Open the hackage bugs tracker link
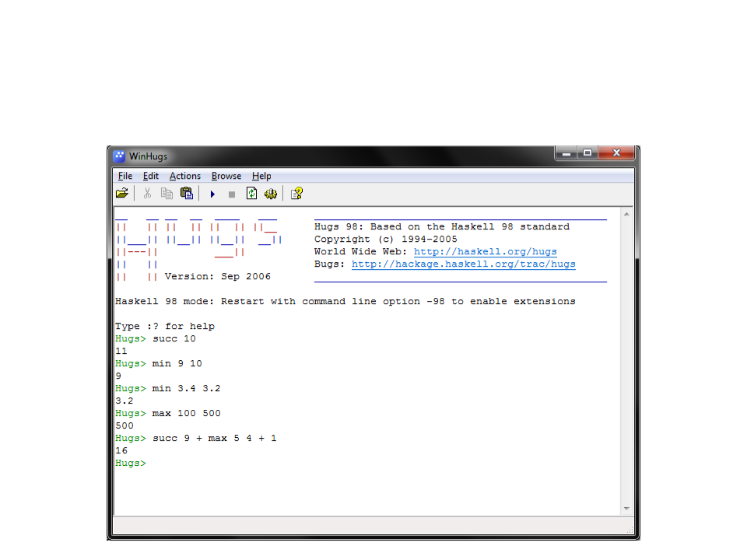Image resolution: width=747 pixels, height=560 pixels. pyautogui.click(x=464, y=264)
